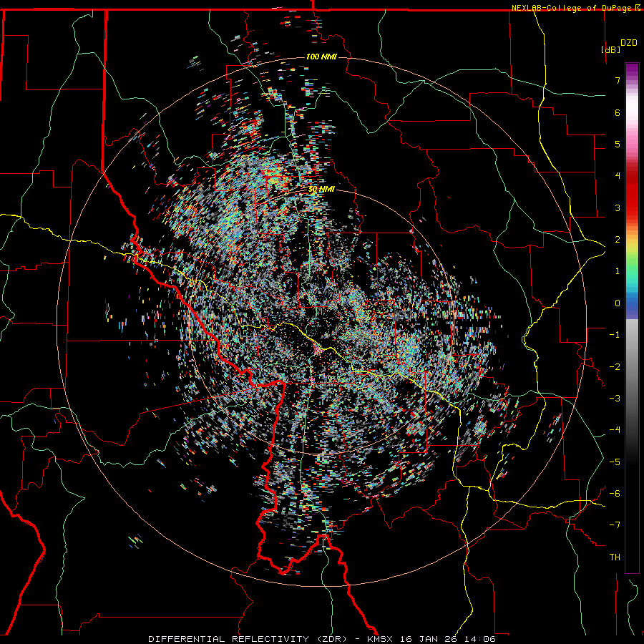Click the 6 value on color scale

(x=618, y=112)
